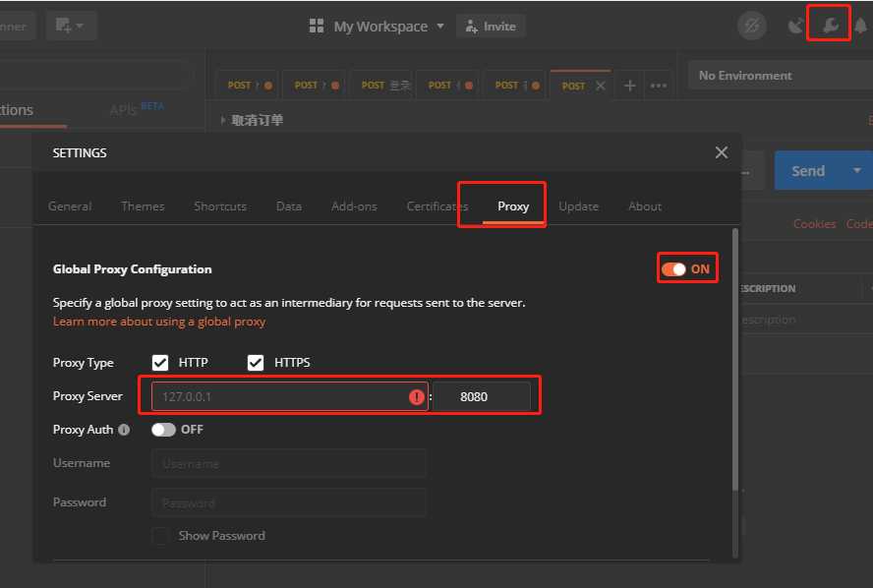Close the Settings dialog
The image size is (873, 588).
point(721,152)
